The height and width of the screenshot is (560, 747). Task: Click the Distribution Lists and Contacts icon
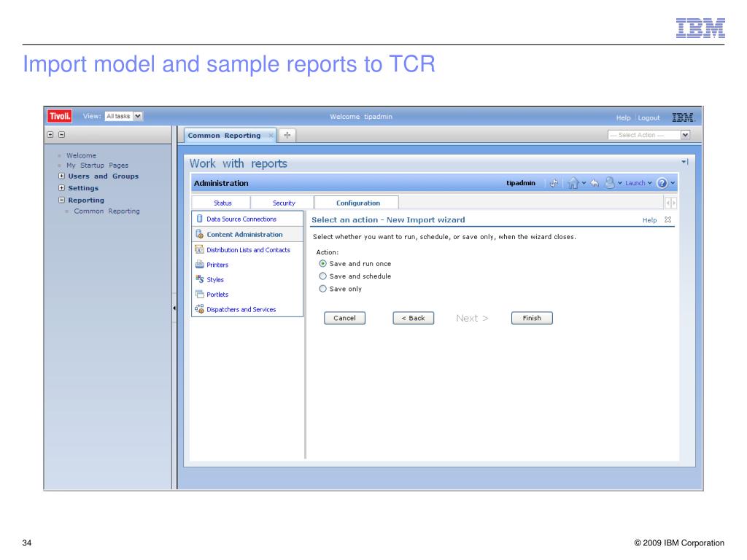pyautogui.click(x=200, y=249)
